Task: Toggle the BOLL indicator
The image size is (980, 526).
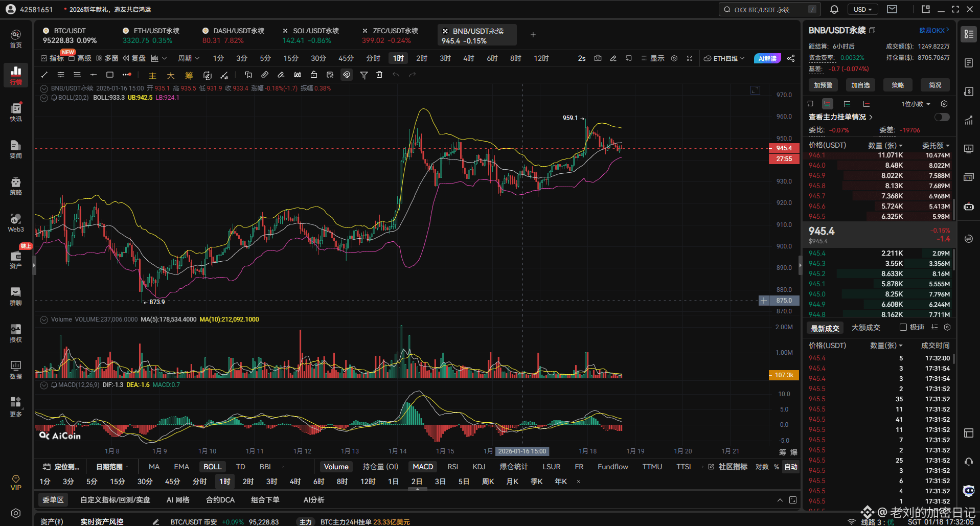Action: coord(213,467)
